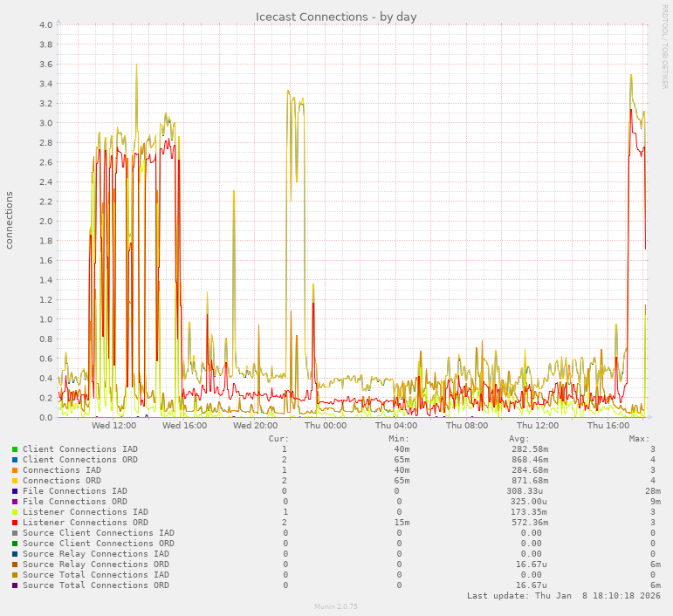
Task: Select the File Connections IAD legend label
Action: pyautogui.click(x=74, y=491)
